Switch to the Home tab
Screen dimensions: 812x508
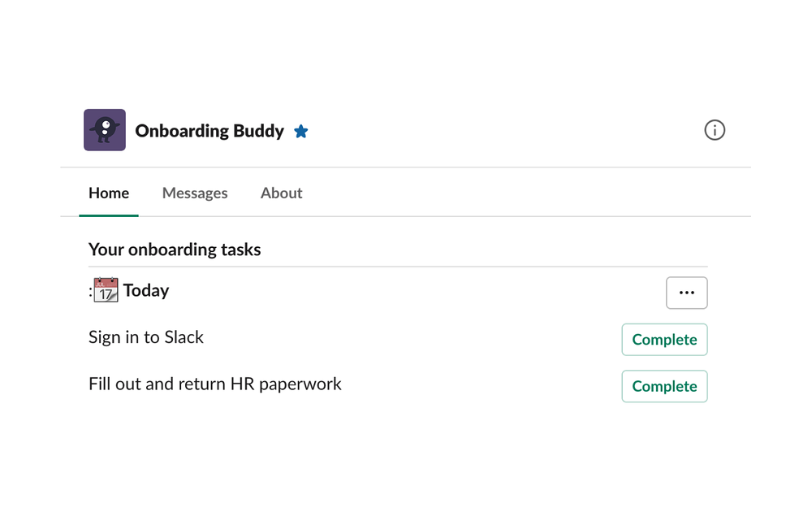coord(109,193)
